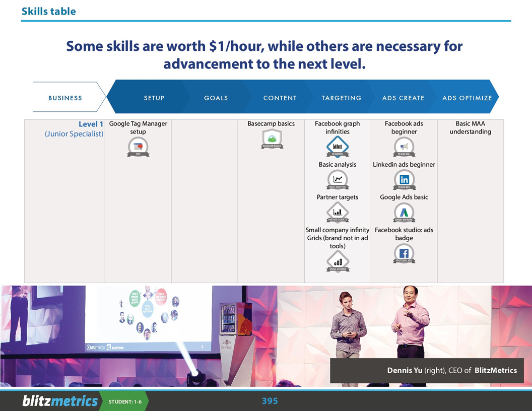Click the Skills table heading link
This screenshot has width=532, height=411.
48,11
